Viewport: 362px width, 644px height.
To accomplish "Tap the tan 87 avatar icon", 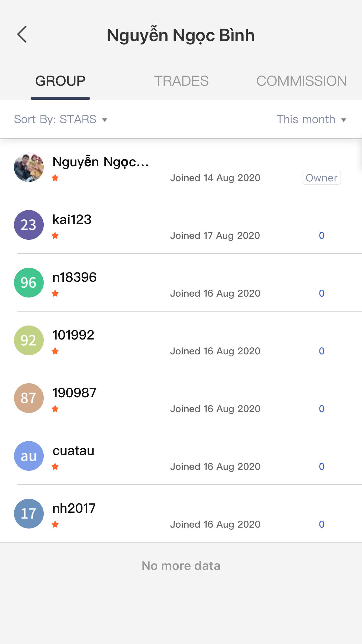I will (x=29, y=398).
